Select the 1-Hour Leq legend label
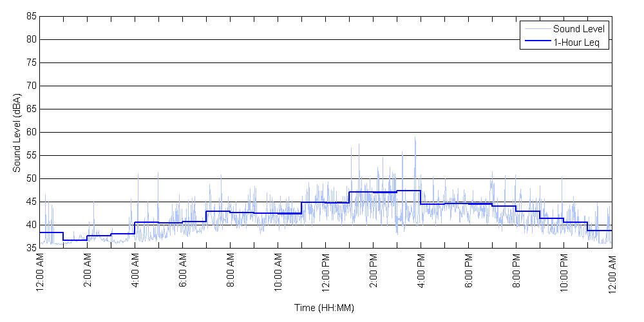This screenshot has height=322, width=644. click(x=576, y=43)
